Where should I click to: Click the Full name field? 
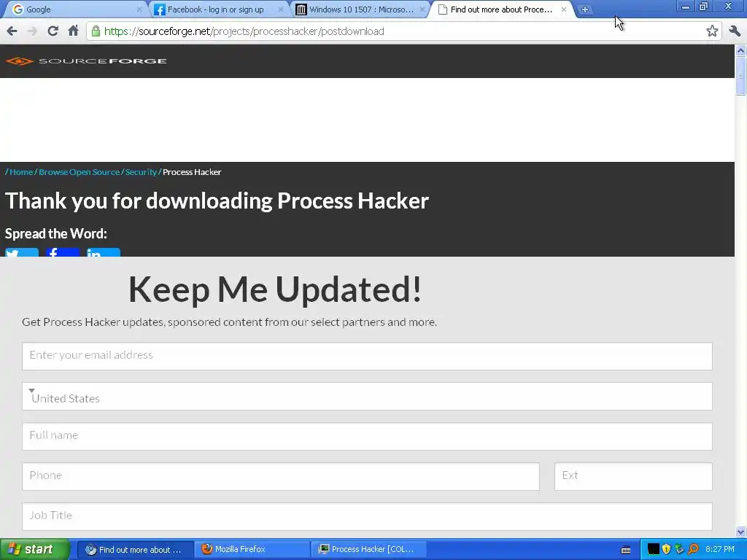tap(367, 436)
